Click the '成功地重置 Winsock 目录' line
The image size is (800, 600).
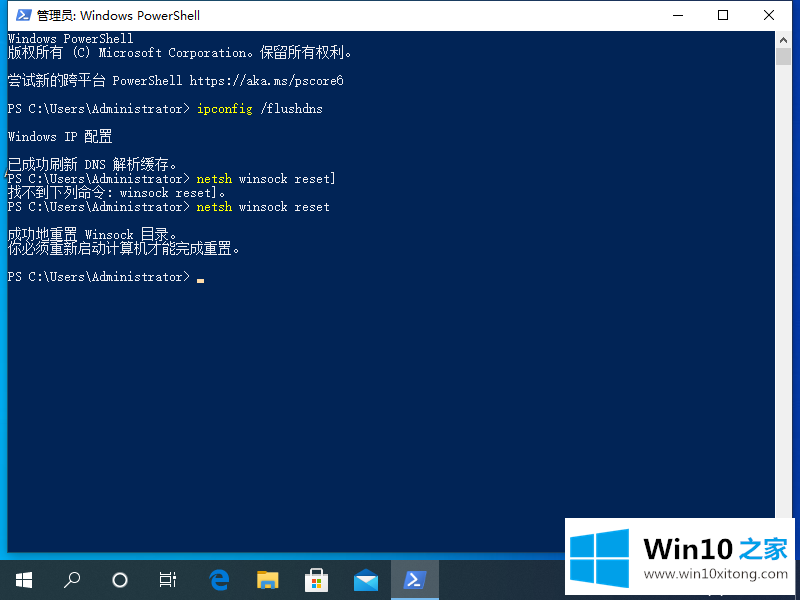click(92, 234)
